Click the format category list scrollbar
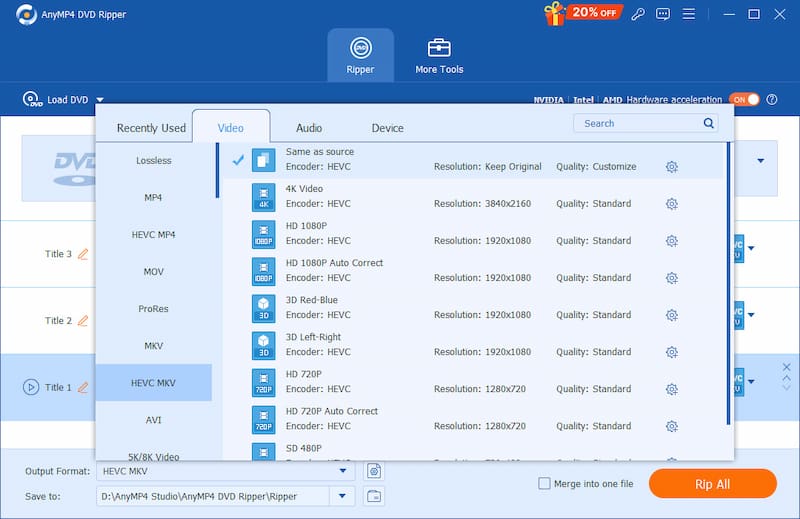 (217, 171)
